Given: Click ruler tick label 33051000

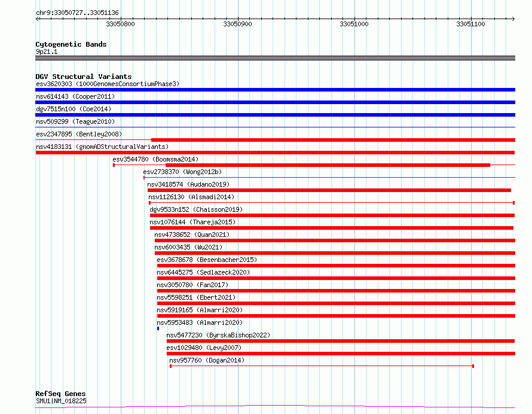Looking at the screenshot, I should 354,24.
